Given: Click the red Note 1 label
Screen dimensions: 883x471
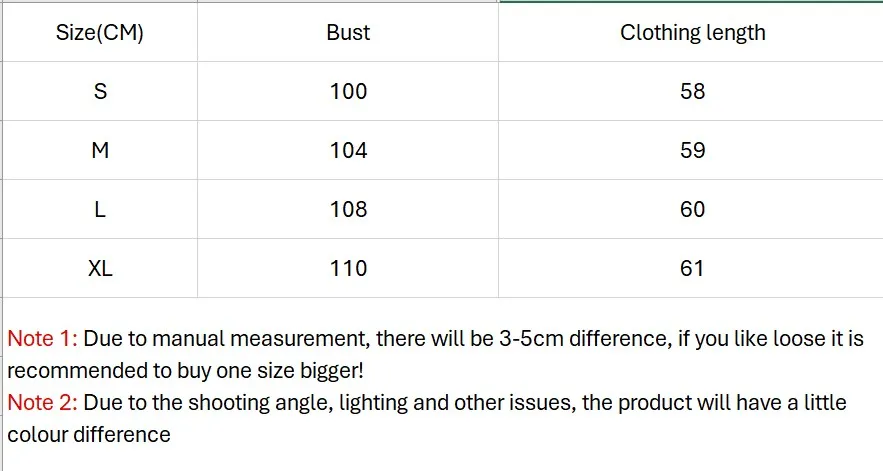Looking at the screenshot, I should click(x=42, y=339).
